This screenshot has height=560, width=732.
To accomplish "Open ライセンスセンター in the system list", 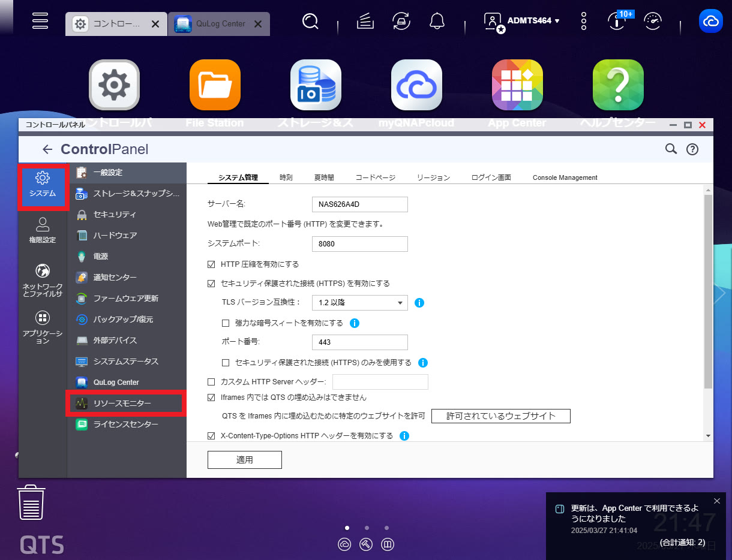I will pyautogui.click(x=127, y=424).
